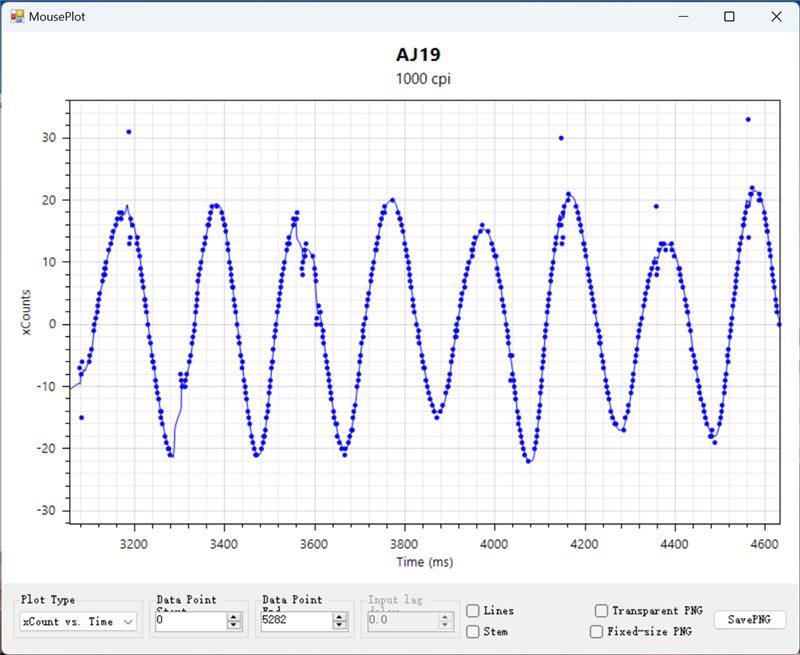Tick the Fixed-size PNG checkbox
The image size is (800, 655).
(597, 631)
